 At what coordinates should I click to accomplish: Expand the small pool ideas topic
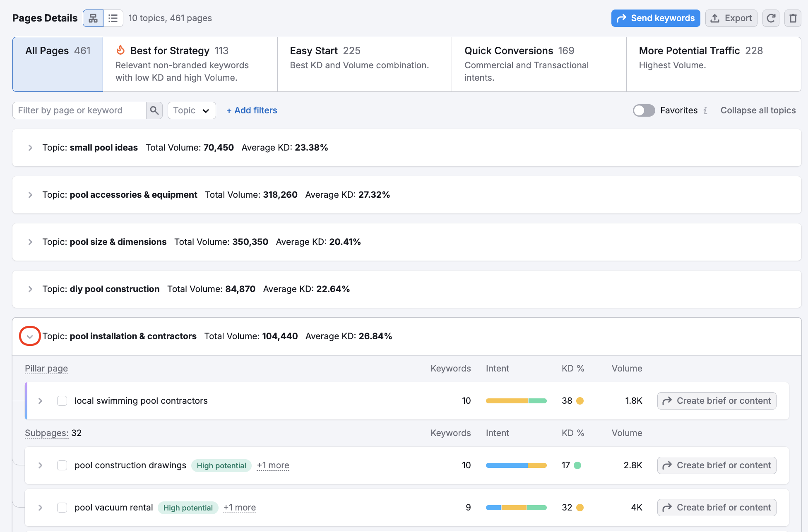point(30,148)
